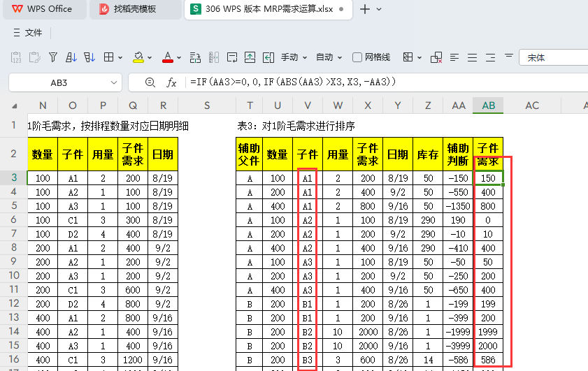
Task: Select row header 16
Action: pos(14,359)
